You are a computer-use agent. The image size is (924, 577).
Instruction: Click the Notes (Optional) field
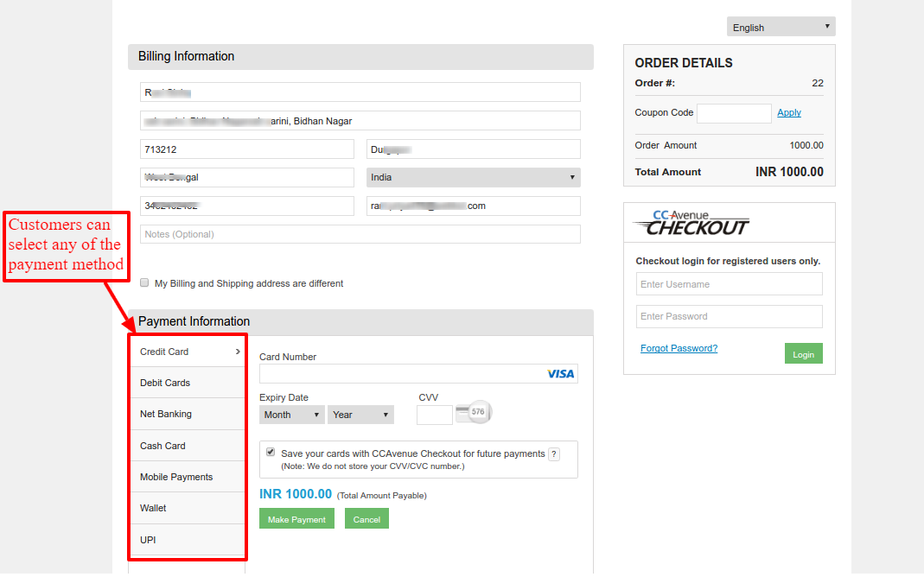pyautogui.click(x=360, y=234)
